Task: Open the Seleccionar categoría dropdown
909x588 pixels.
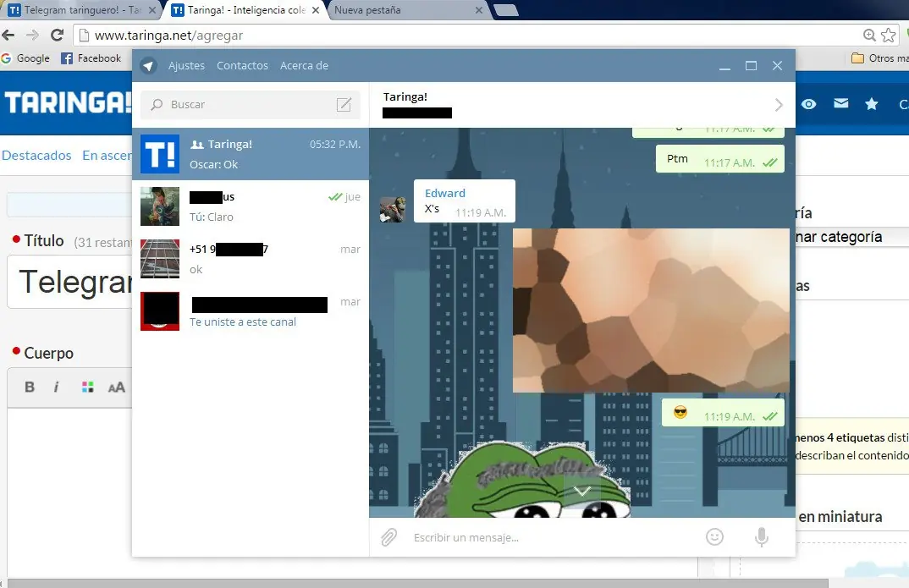Action: coord(851,236)
